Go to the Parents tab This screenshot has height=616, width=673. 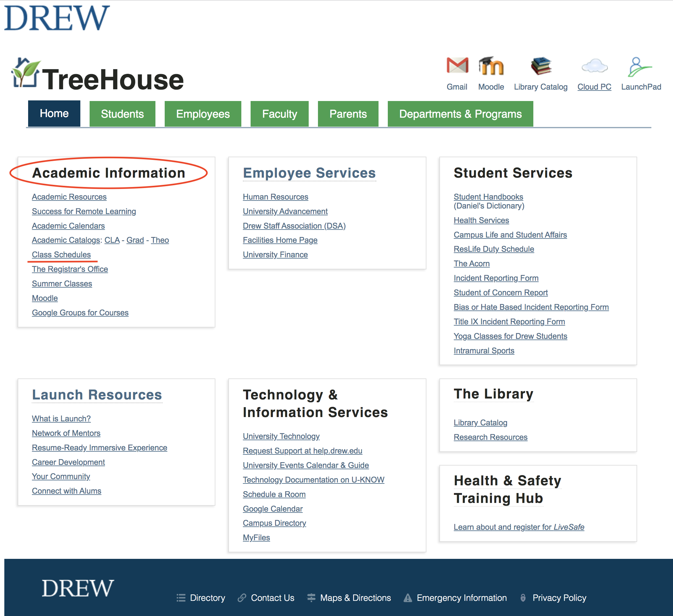click(x=348, y=114)
